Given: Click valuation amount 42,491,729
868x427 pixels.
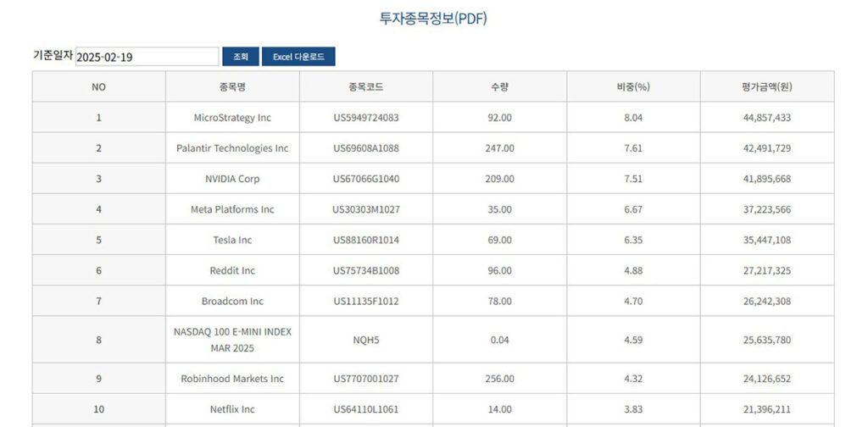Looking at the screenshot, I should point(767,148).
